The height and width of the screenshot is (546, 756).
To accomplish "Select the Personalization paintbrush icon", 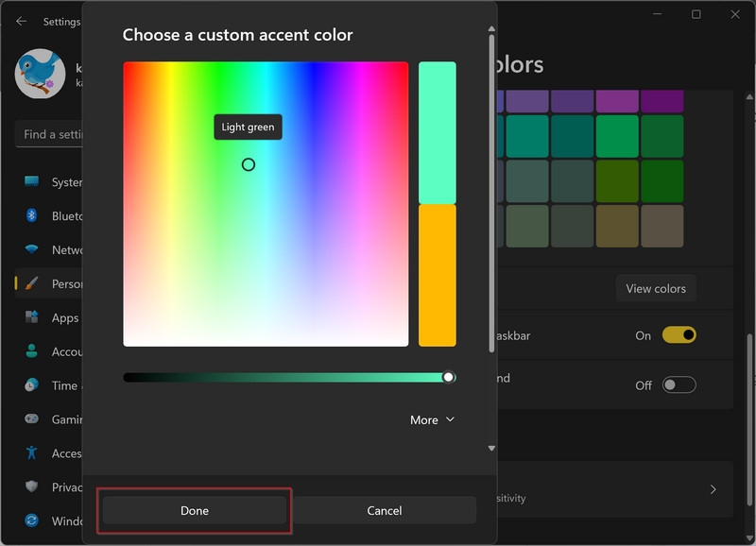I will tap(32, 283).
